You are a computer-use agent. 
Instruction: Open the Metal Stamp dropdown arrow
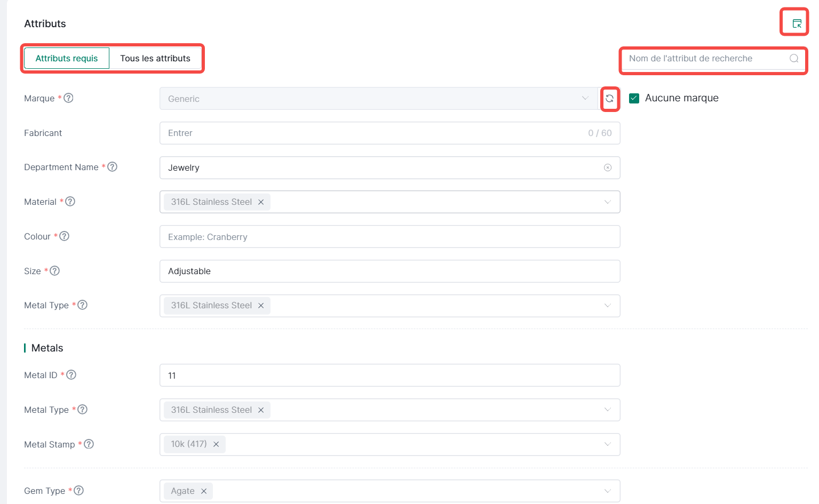(x=607, y=444)
